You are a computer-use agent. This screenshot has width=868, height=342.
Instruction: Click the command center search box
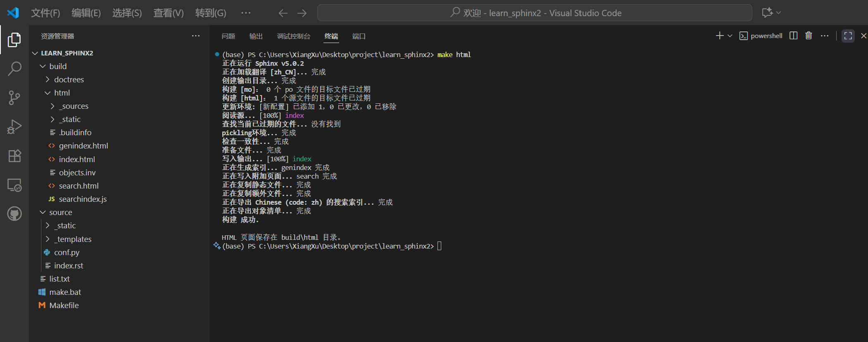pos(534,13)
